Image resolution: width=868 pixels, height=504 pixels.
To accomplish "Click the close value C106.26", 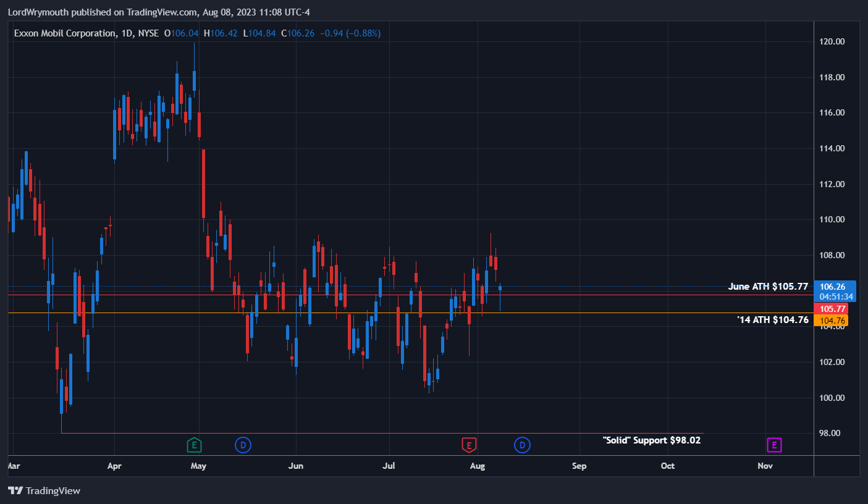I will coord(298,33).
